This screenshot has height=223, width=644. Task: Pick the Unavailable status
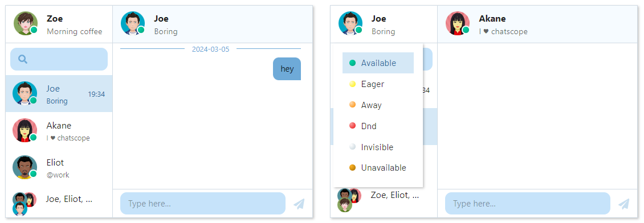click(x=378, y=168)
